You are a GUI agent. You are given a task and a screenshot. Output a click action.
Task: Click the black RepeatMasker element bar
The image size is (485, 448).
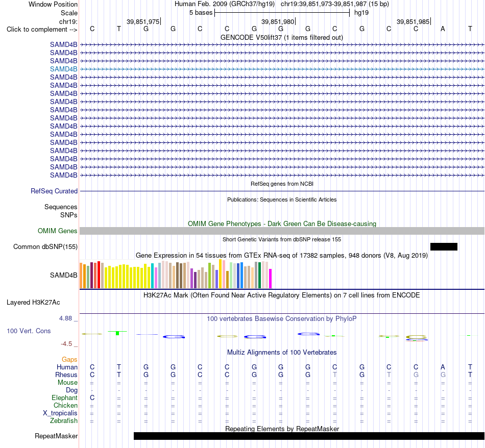[x=309, y=436]
